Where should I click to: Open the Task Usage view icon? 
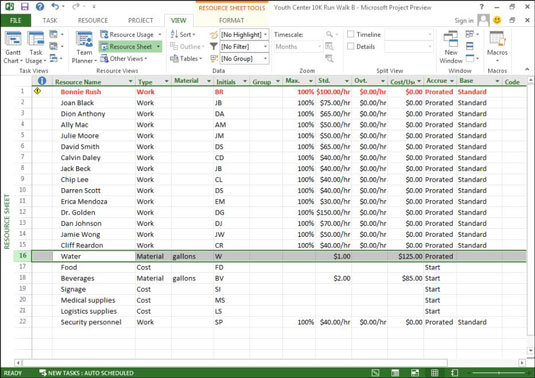pos(36,39)
